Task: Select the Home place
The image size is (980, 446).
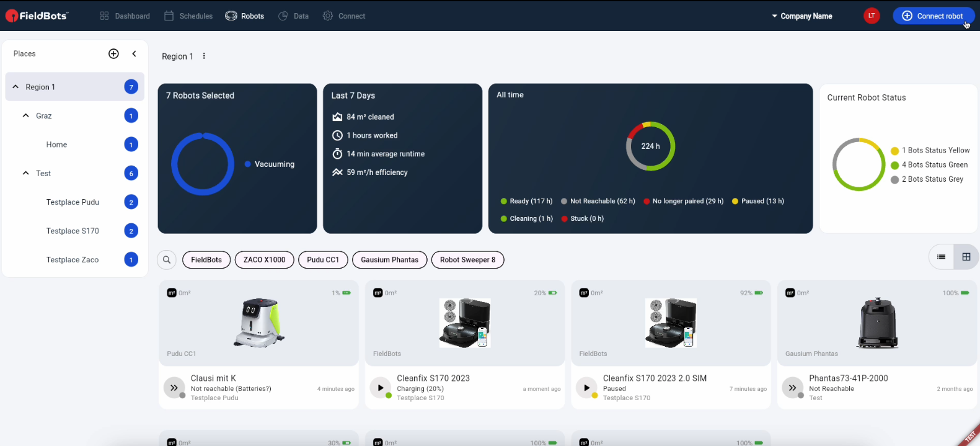Action: [56, 145]
